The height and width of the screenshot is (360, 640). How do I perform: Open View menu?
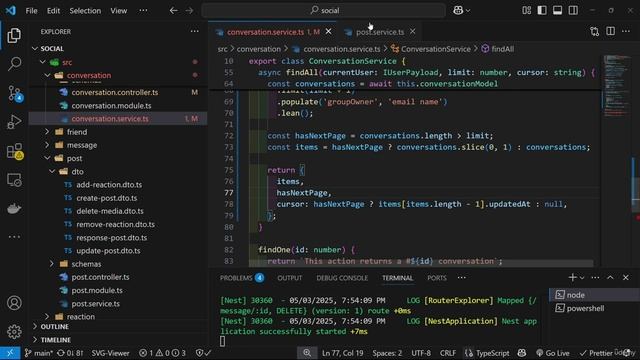118,11
